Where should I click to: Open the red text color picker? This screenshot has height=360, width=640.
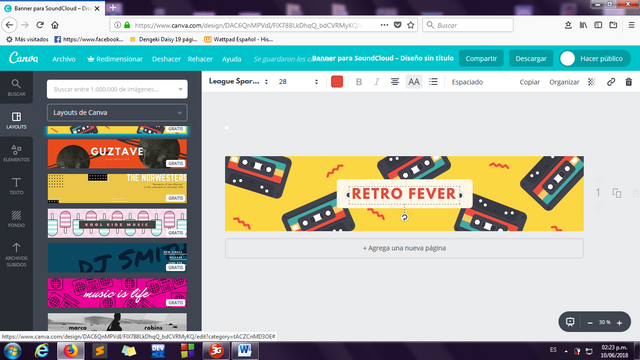point(337,82)
